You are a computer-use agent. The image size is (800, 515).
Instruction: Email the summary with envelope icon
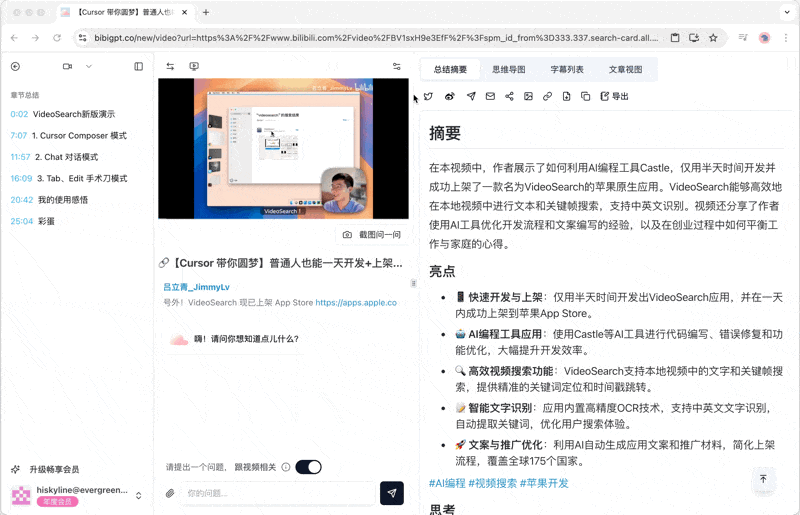pyautogui.click(x=490, y=96)
